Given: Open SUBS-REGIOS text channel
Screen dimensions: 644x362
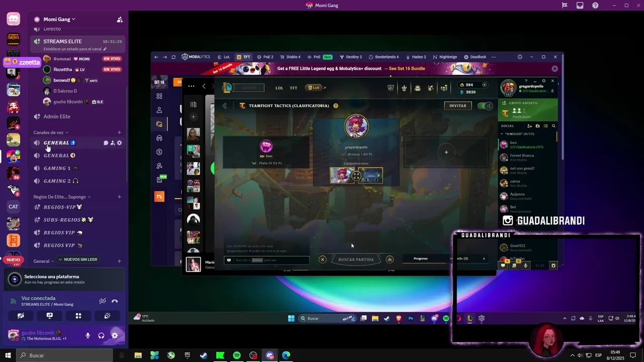Looking at the screenshot, I should click(68, 220).
